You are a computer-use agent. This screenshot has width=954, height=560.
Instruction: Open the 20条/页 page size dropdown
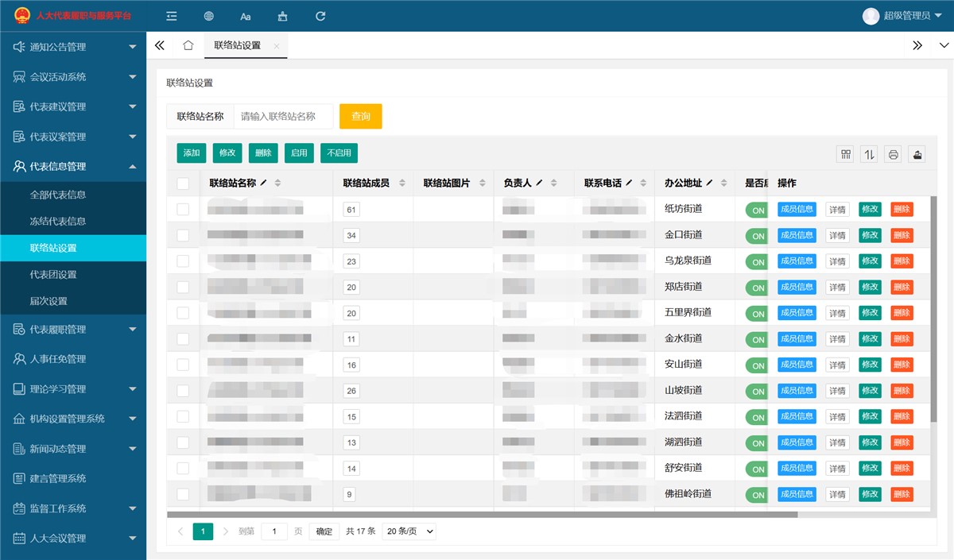click(x=409, y=531)
